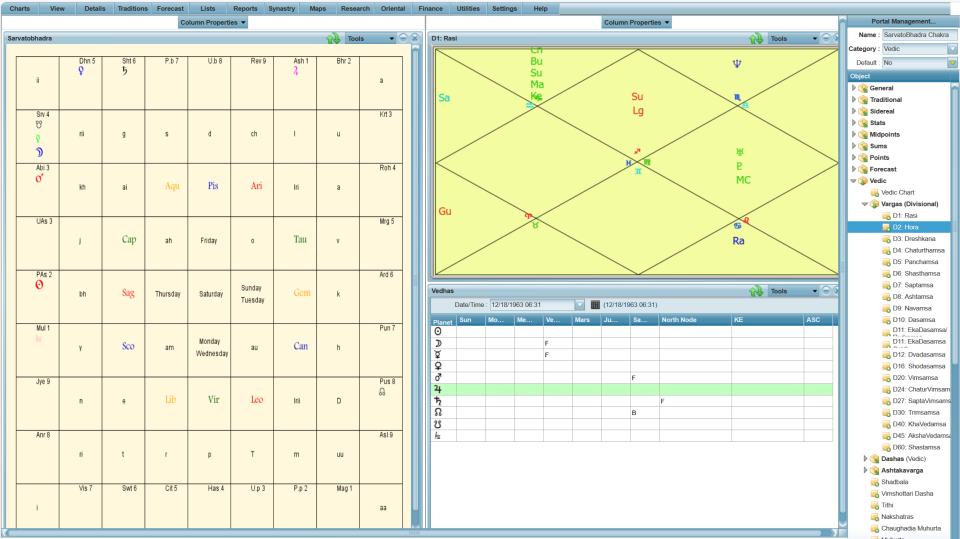Click Venus glyph in Dhn 5 cell
The height and width of the screenshot is (539, 960).
coord(81,71)
